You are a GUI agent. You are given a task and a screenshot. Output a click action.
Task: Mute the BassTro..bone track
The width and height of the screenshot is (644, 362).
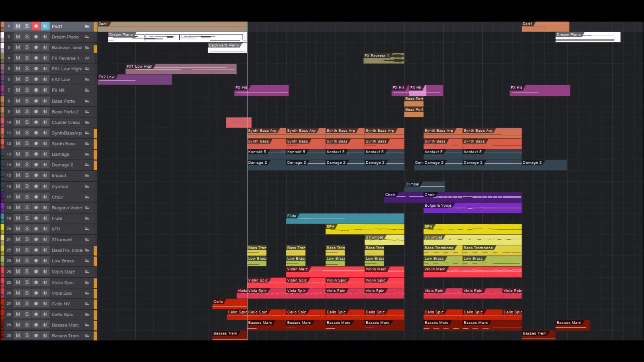(x=18, y=250)
